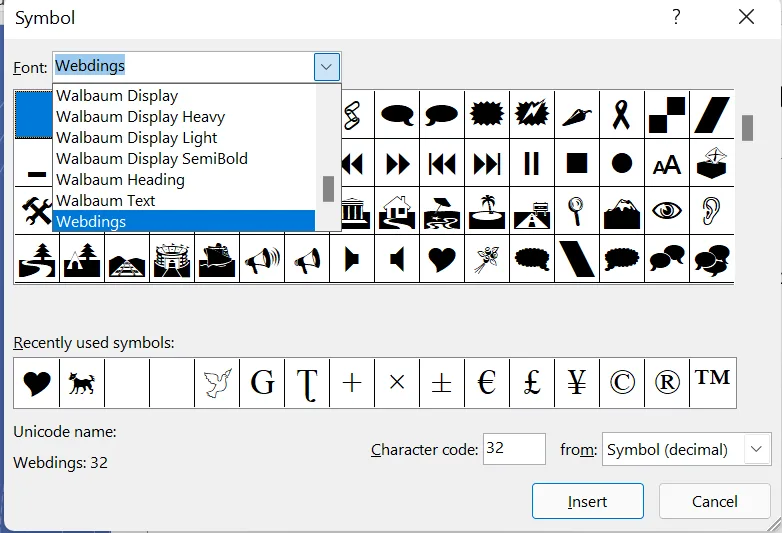Insert recently used letter G symbol

[x=262, y=383]
